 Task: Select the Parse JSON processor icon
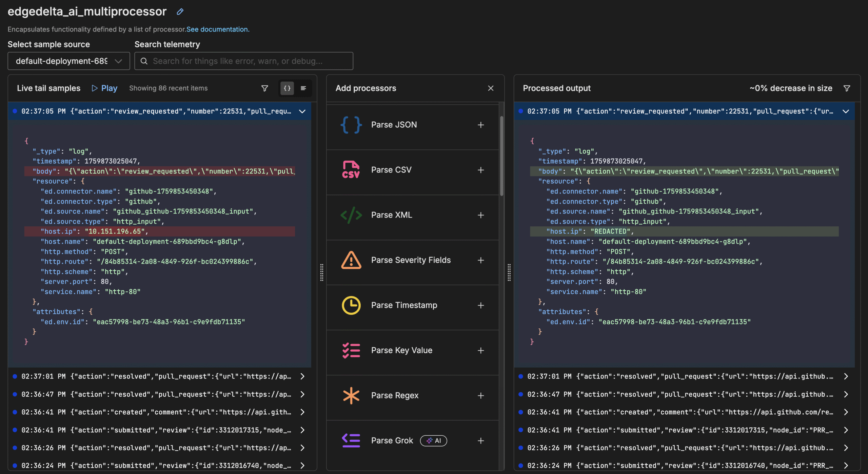pyautogui.click(x=351, y=125)
